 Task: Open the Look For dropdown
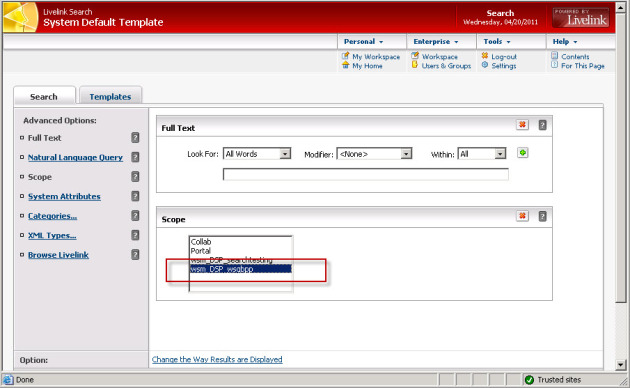[285, 154]
